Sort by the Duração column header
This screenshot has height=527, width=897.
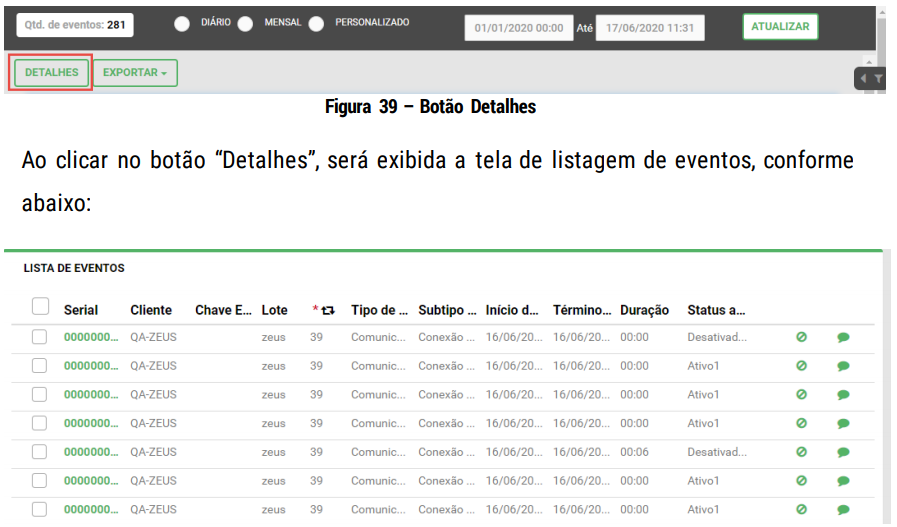(644, 310)
